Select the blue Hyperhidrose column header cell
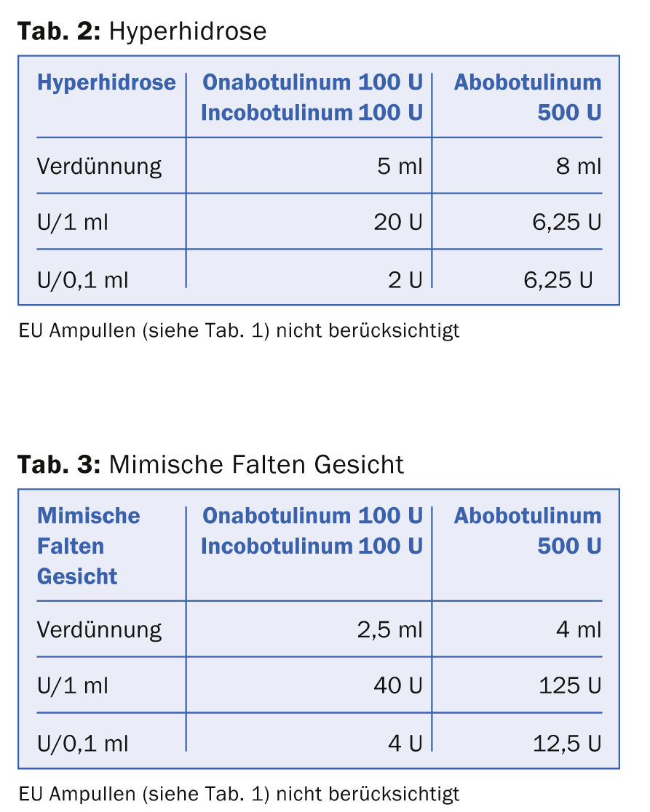This screenshot has width=650, height=812. coord(106,82)
